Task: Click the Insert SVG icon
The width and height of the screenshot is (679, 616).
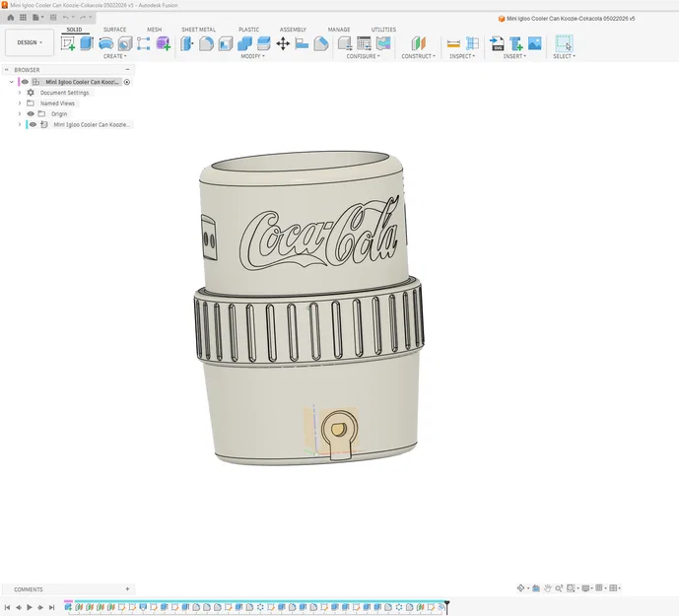Action: pos(497,43)
